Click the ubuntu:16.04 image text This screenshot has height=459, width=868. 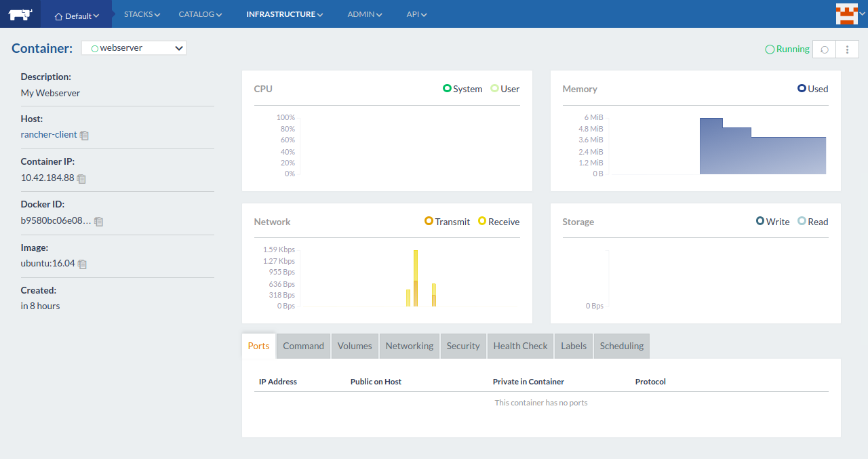coord(47,263)
